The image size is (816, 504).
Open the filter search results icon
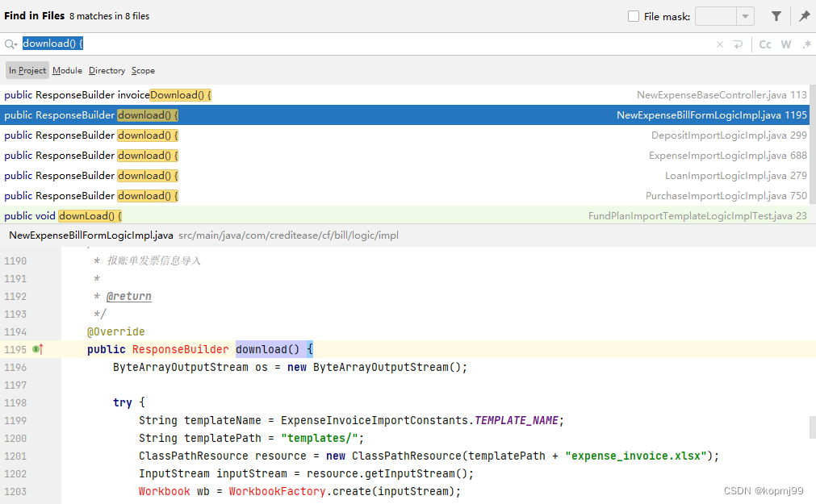click(x=776, y=16)
